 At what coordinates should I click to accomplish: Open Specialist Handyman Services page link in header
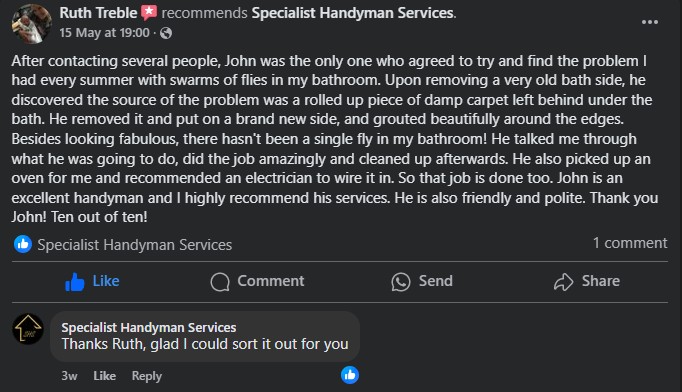[x=353, y=13]
